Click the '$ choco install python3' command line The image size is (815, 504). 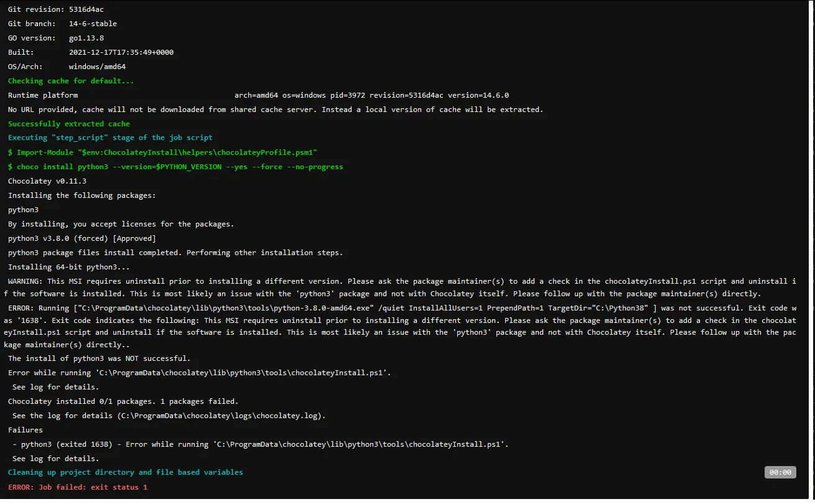[175, 167]
